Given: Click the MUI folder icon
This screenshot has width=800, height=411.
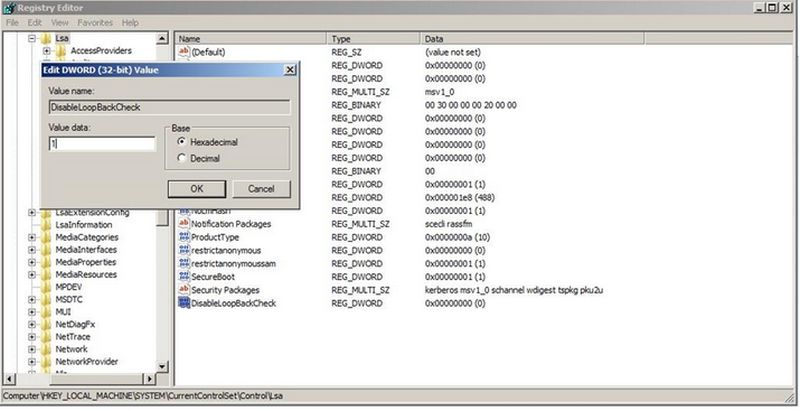Looking at the screenshot, I should 46,312.
